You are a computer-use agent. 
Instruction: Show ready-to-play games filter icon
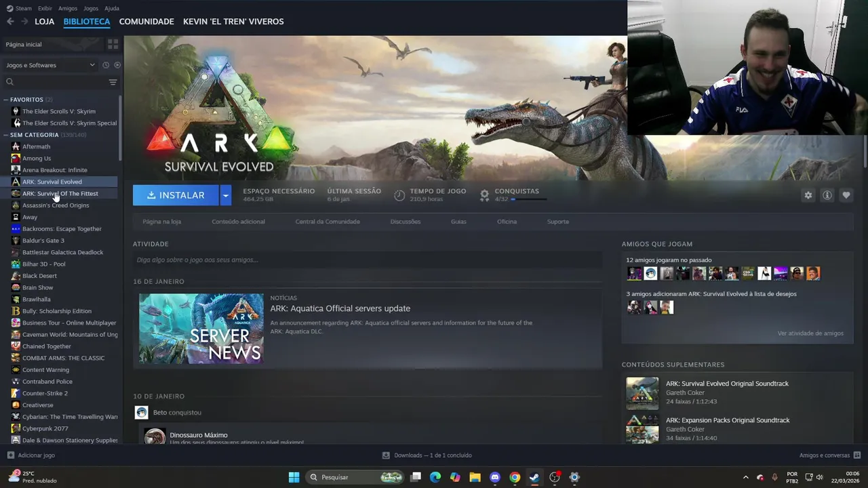coord(117,65)
